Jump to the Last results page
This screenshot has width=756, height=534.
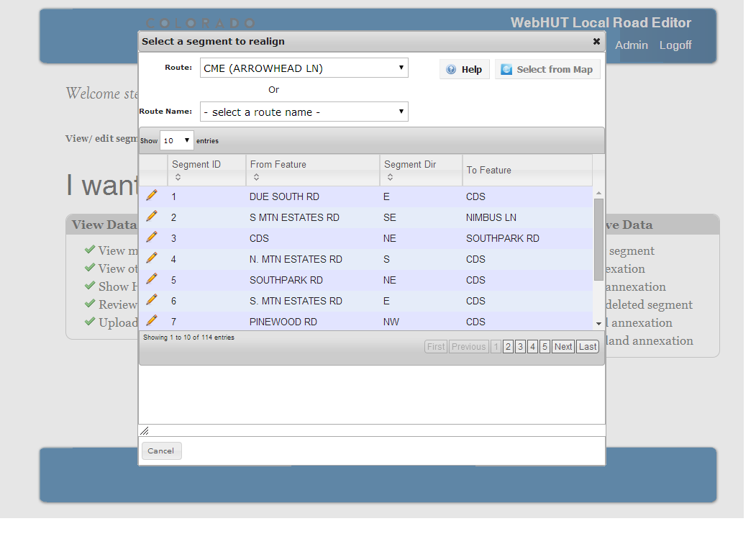(588, 346)
